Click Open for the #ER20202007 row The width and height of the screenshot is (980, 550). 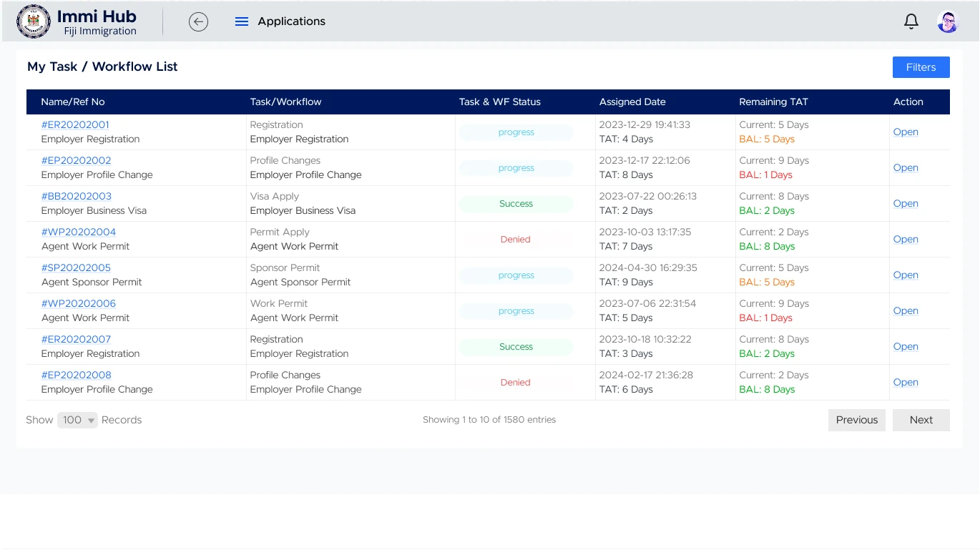[x=906, y=346]
